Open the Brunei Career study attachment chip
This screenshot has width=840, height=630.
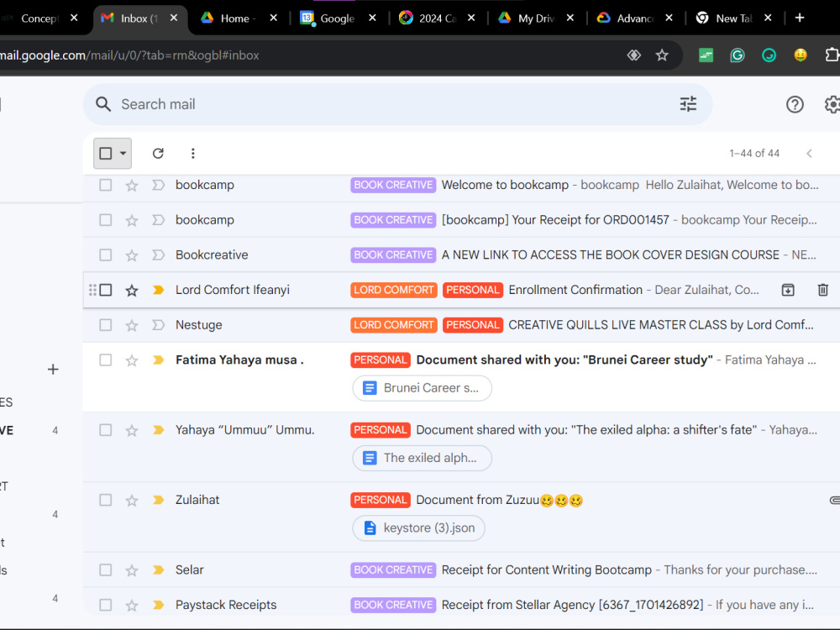pos(423,388)
